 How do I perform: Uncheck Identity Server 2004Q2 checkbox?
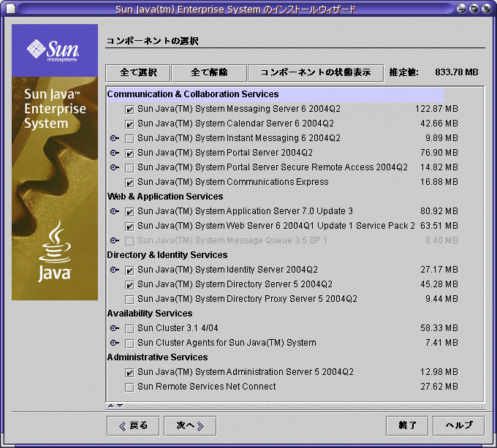[x=129, y=270]
